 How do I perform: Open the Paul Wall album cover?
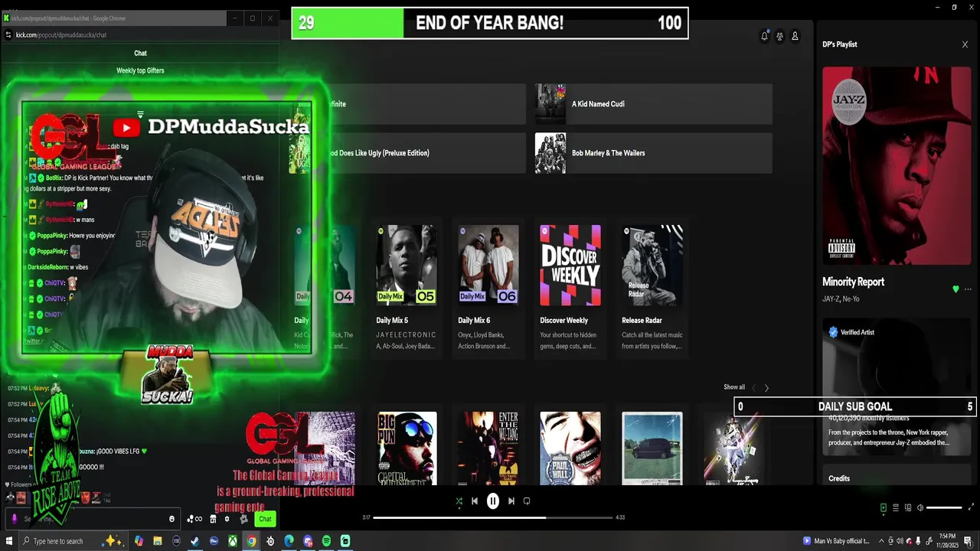[570, 448]
